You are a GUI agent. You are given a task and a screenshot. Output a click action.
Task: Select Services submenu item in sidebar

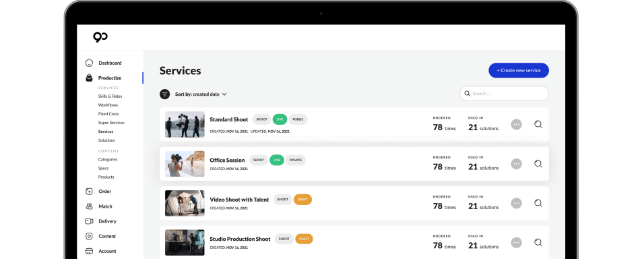[x=106, y=132]
